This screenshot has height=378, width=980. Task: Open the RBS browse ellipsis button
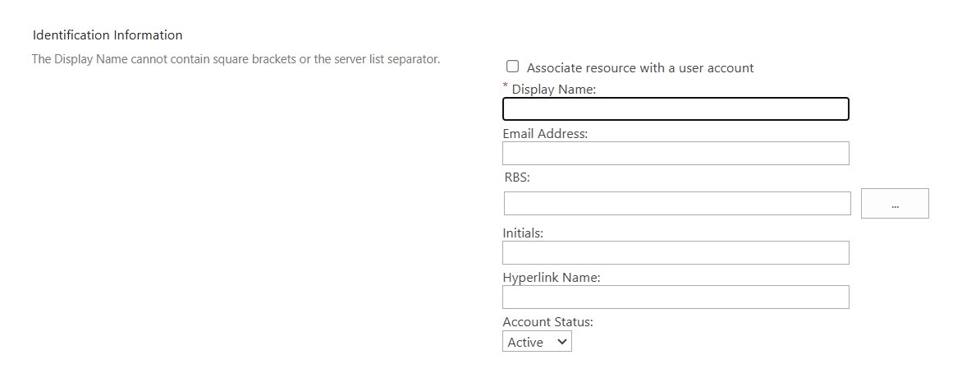click(894, 204)
